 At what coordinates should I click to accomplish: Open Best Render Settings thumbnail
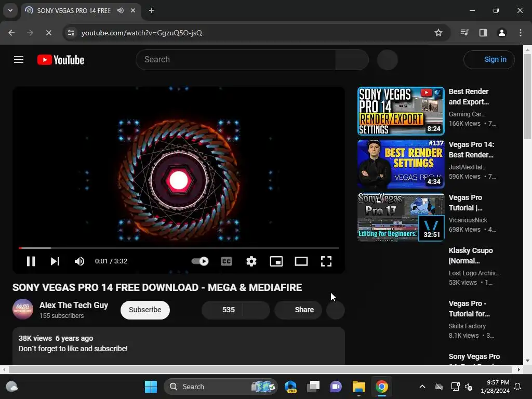coord(401,164)
